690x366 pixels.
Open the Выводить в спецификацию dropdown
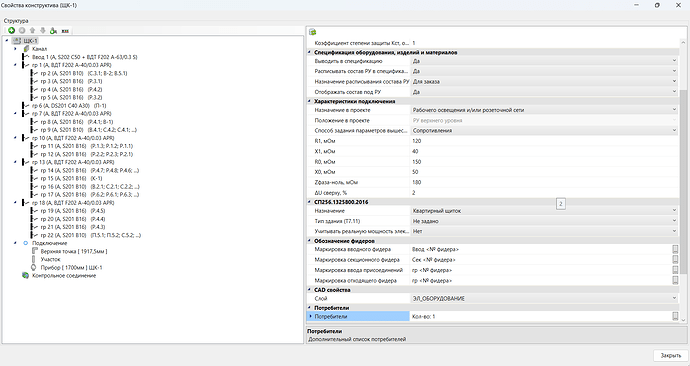(674, 61)
